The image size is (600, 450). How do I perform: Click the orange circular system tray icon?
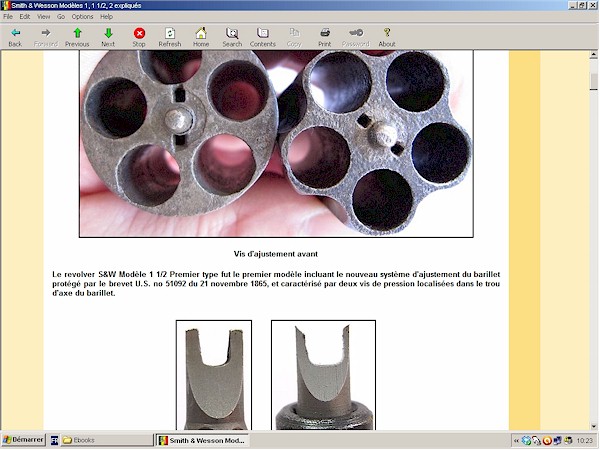[x=547, y=440]
